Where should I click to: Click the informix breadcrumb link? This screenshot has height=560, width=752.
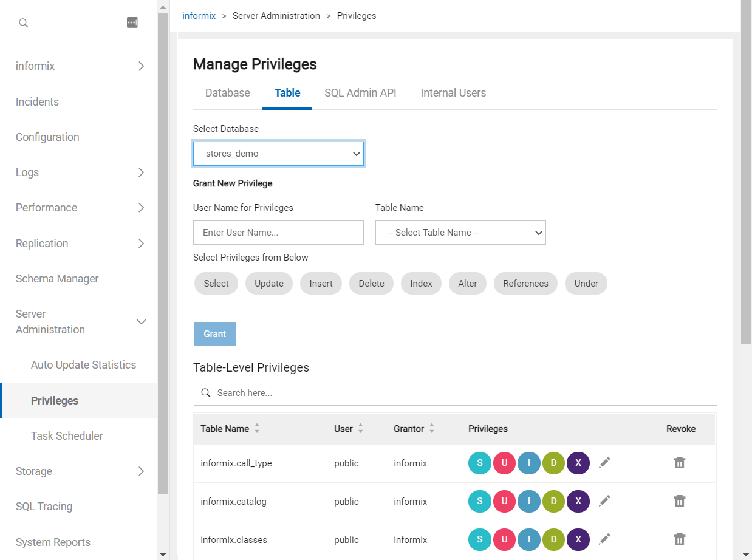[199, 16]
